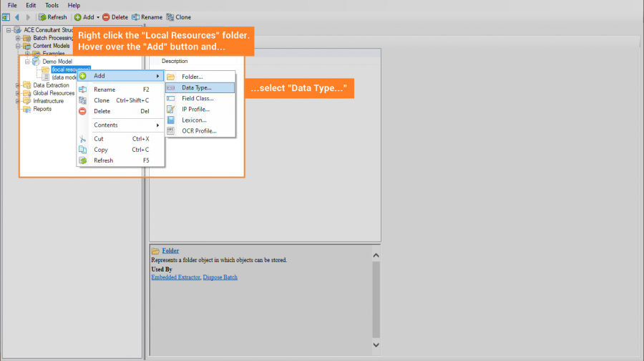This screenshot has height=361, width=644.
Task: Click the scissors Cut icon
Action: [82, 139]
